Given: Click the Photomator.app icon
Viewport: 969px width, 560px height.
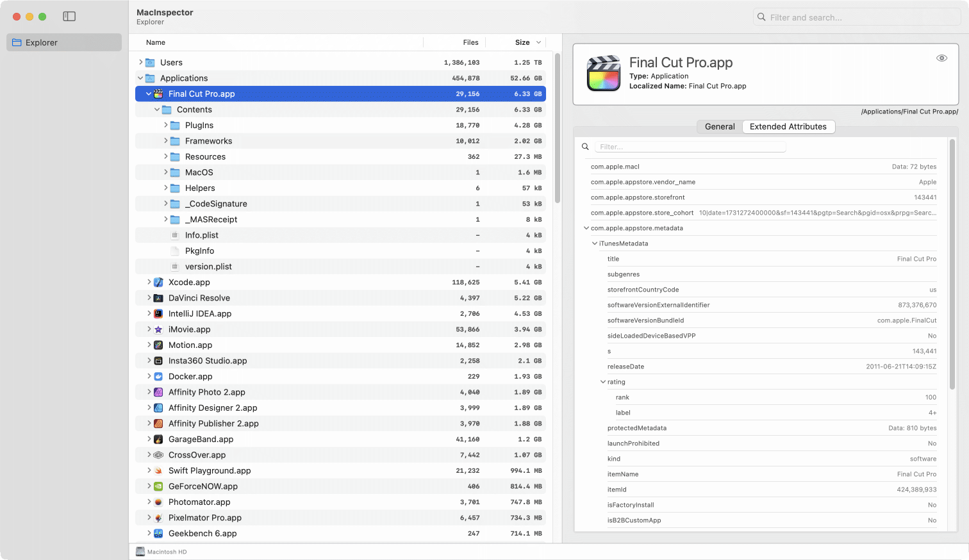Looking at the screenshot, I should pos(158,502).
